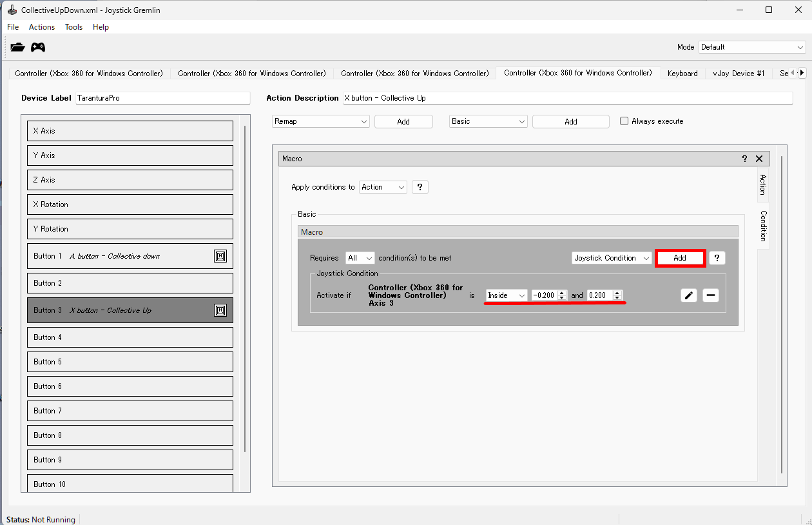Select Button 4 in the device list
This screenshot has height=525, width=812.
[130, 337]
